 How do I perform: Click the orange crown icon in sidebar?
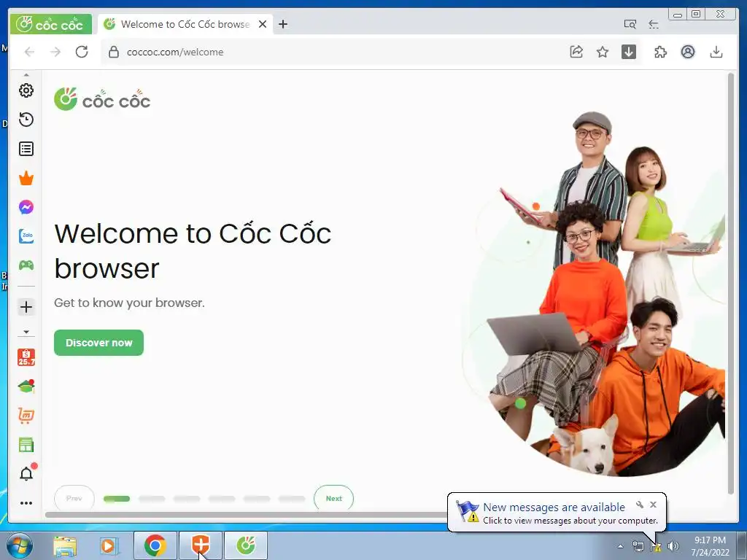click(26, 178)
